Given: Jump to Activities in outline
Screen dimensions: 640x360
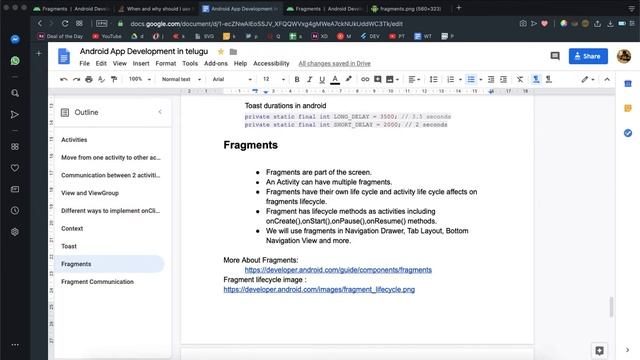Looking at the screenshot, I should point(74,140).
